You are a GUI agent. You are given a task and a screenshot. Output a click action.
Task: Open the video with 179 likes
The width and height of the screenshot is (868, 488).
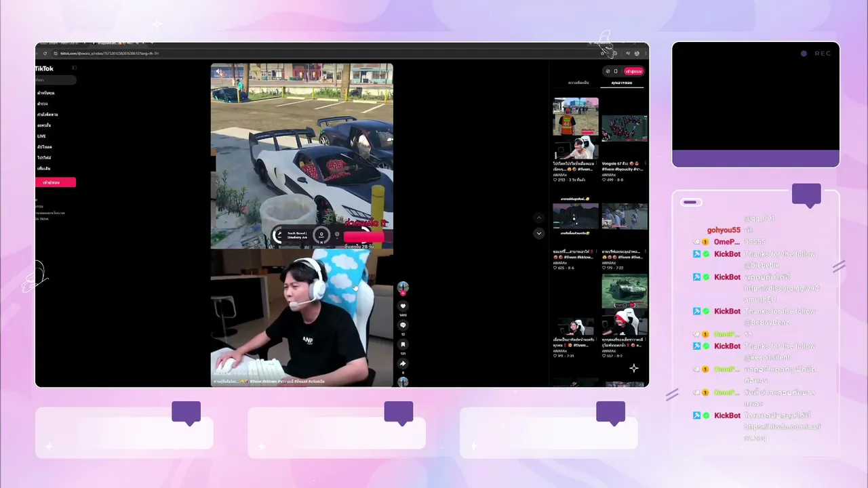[625, 217]
